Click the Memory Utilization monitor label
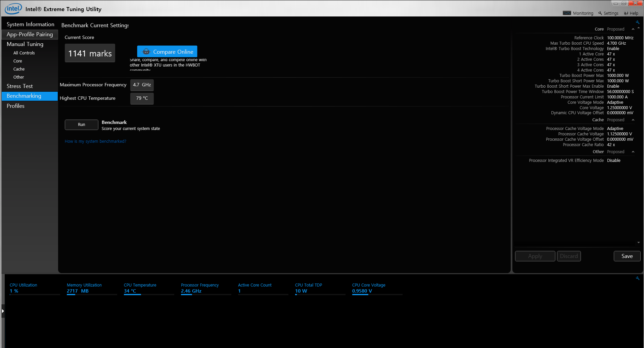This screenshot has height=348, width=644. (x=84, y=285)
